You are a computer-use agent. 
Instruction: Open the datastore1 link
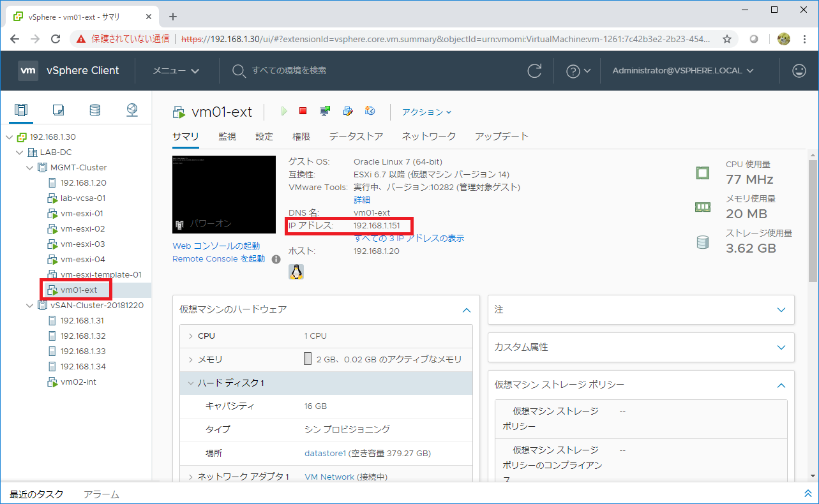click(x=325, y=454)
